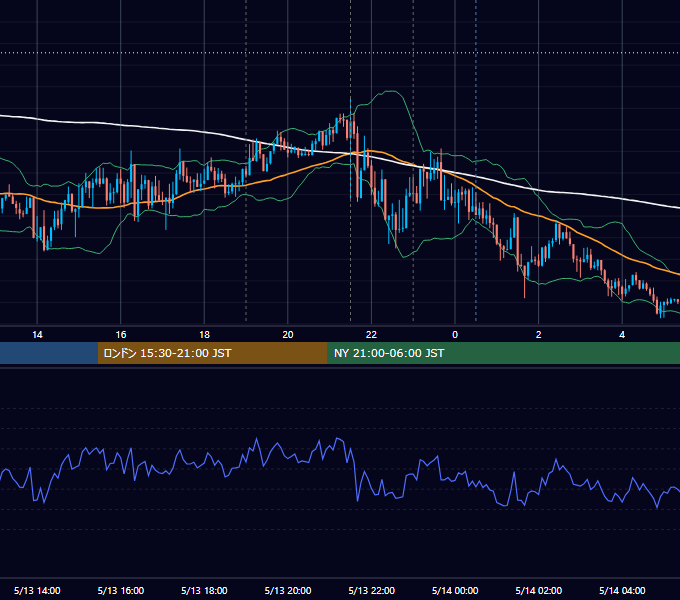Viewport: 680px width, 600px height.
Task: Click the price axis hour label 16
Action: click(121, 335)
